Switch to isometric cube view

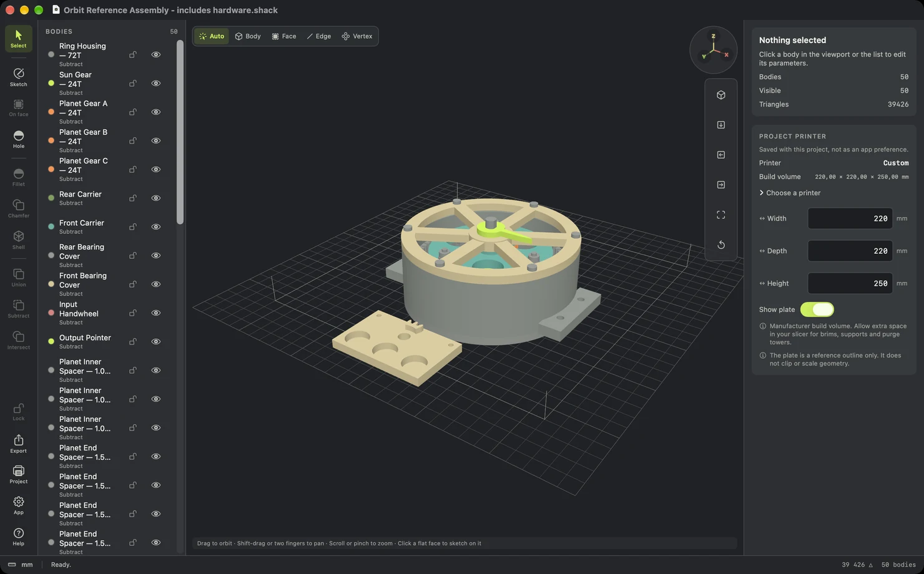(721, 95)
